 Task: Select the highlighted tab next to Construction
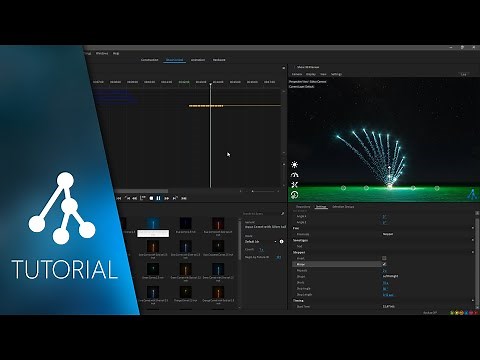pyautogui.click(x=175, y=60)
